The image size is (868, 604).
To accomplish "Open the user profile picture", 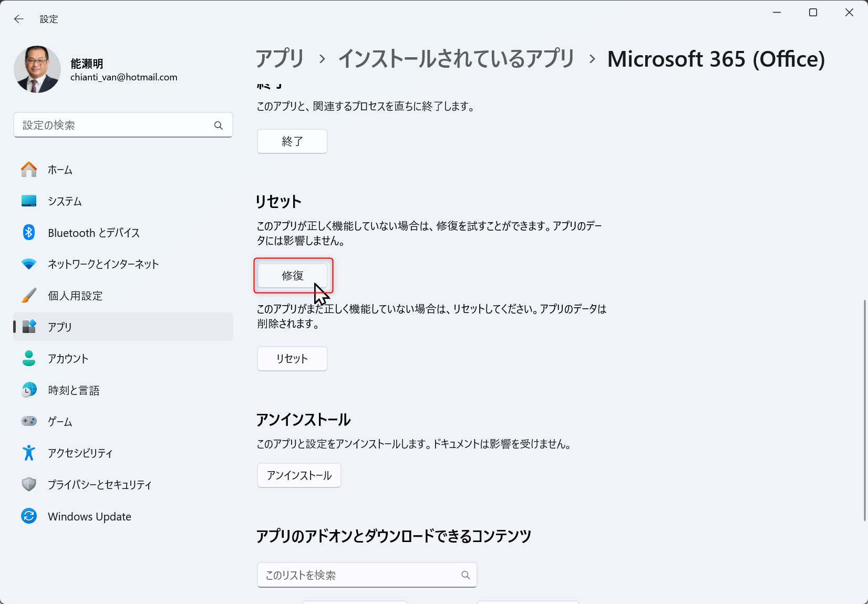I will pyautogui.click(x=37, y=69).
